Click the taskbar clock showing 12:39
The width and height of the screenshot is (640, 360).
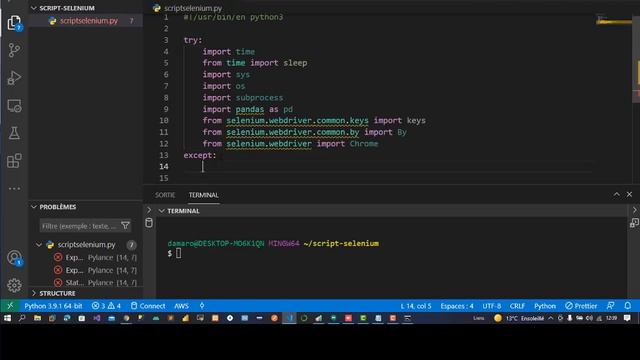611,318
